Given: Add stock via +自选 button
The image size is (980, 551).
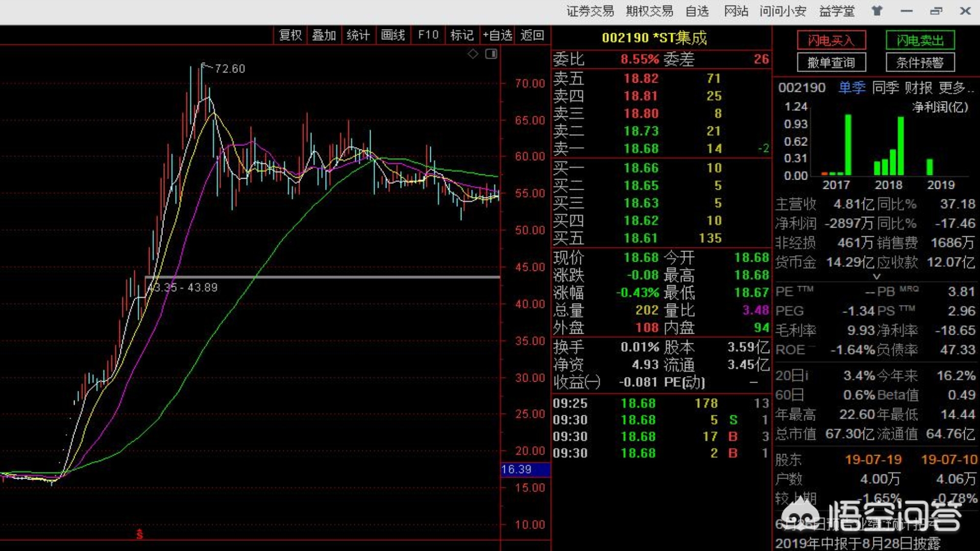Looking at the screenshot, I should coord(497,35).
